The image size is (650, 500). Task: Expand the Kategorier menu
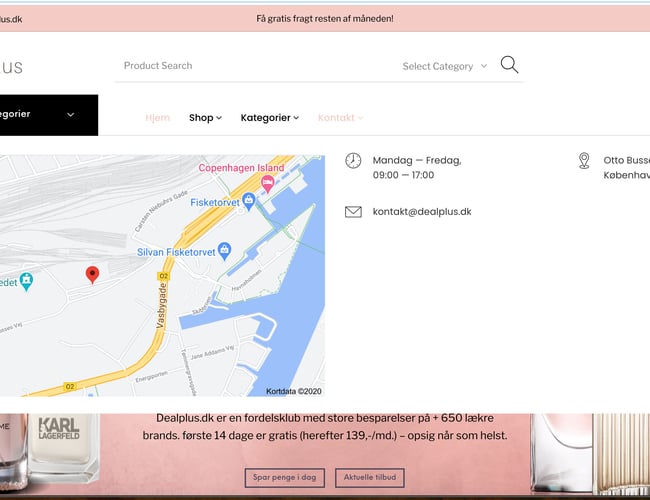click(x=269, y=118)
